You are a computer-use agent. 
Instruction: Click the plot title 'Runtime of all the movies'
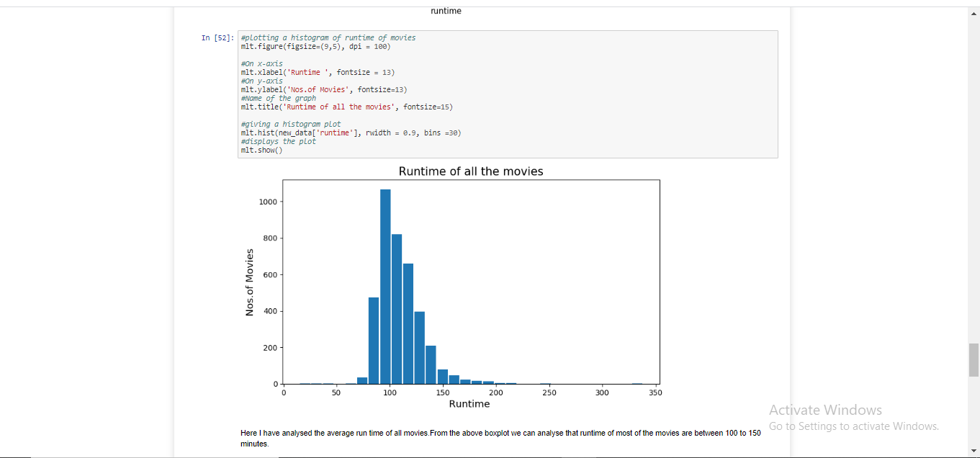[x=471, y=171]
